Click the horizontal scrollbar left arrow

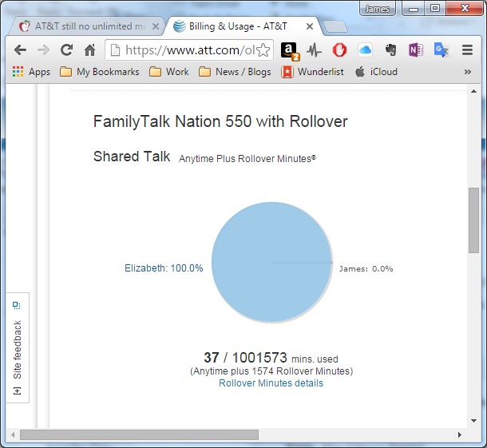(x=13, y=434)
